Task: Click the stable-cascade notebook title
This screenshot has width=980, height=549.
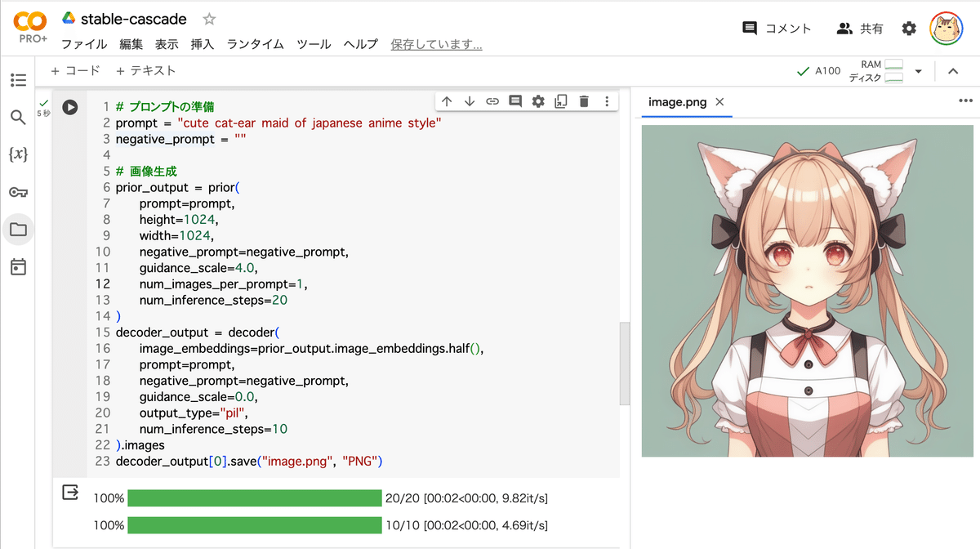Action: click(134, 19)
